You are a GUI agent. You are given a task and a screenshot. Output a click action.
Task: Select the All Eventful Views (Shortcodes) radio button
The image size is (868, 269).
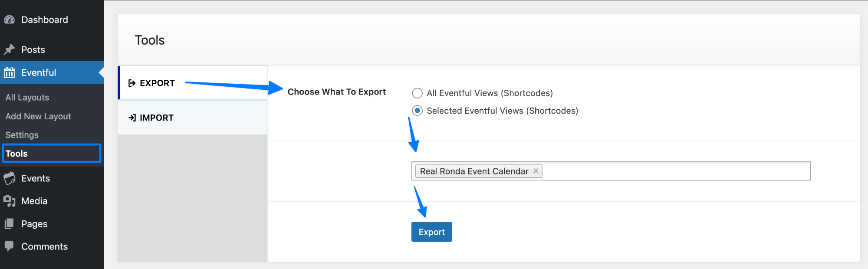(417, 93)
